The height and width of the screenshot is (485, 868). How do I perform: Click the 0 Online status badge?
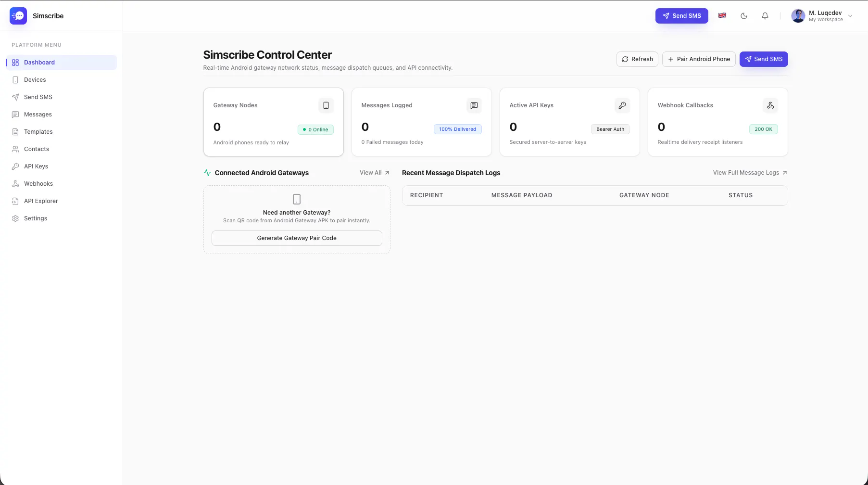315,129
